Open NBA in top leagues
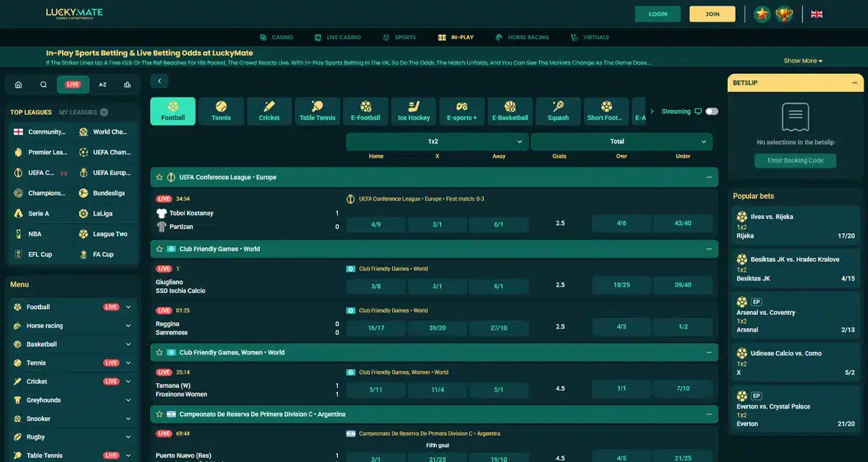 click(28, 234)
